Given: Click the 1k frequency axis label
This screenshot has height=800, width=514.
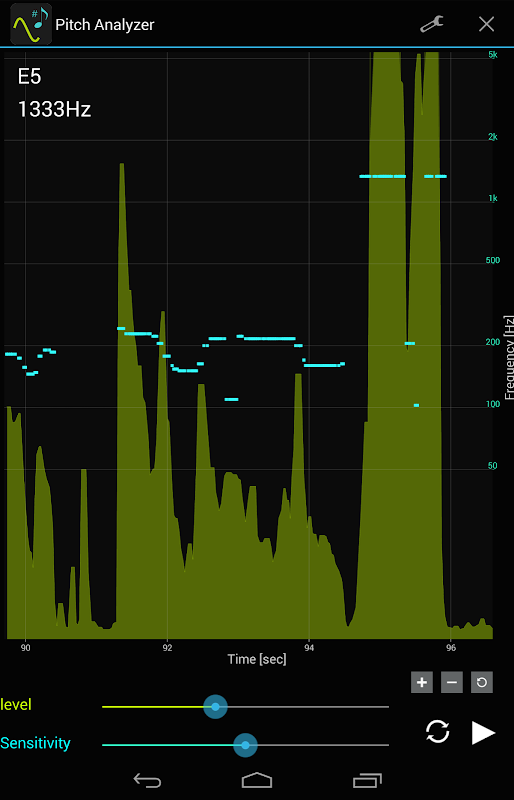Looking at the screenshot, I should coord(493,198).
